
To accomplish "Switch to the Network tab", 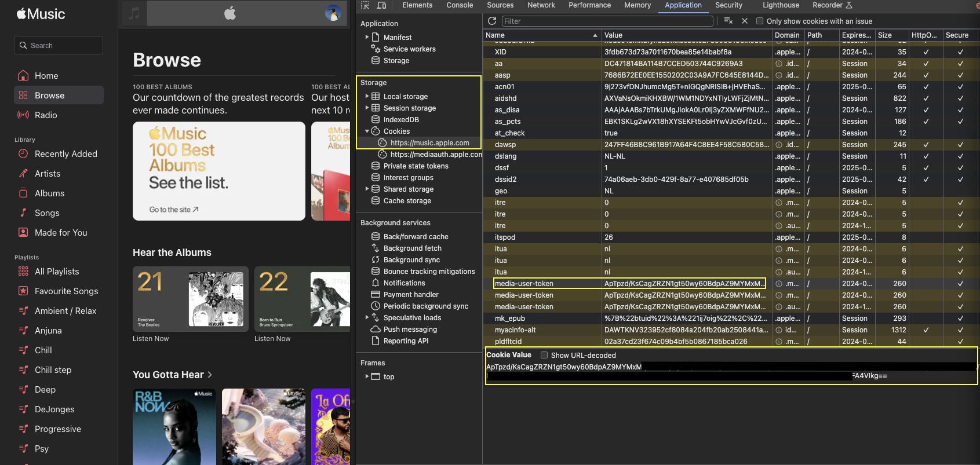I will 541,5.
